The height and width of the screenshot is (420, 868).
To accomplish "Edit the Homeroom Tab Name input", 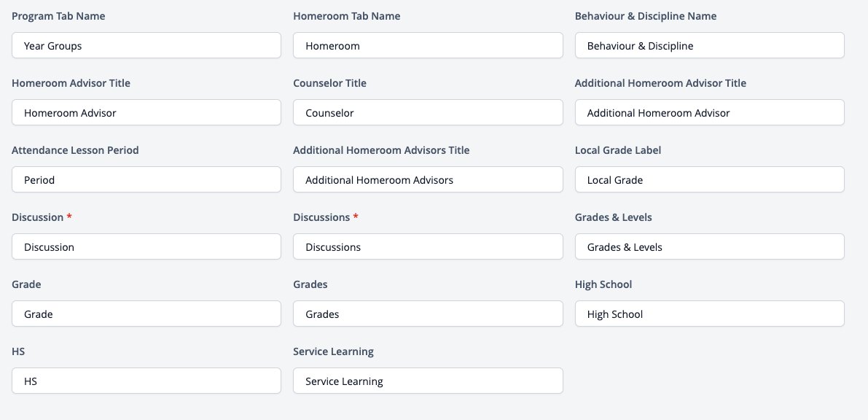I will [428, 45].
